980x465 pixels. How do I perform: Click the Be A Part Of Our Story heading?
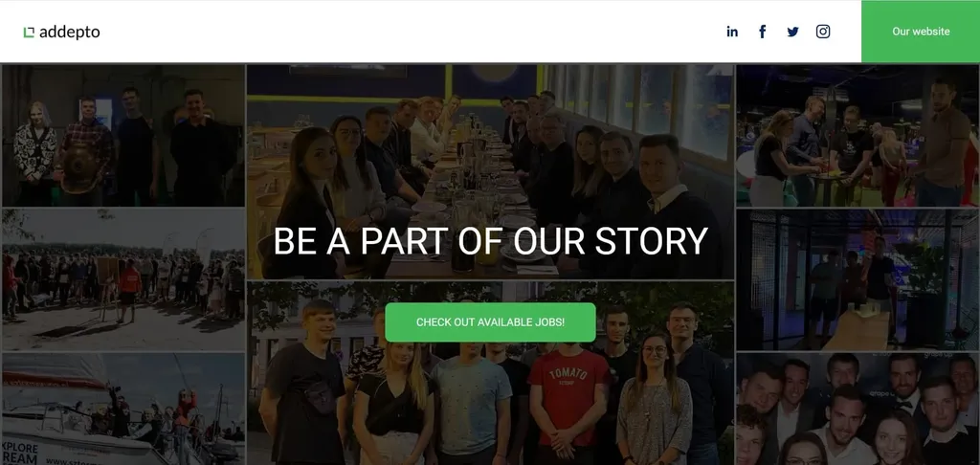[x=490, y=241]
